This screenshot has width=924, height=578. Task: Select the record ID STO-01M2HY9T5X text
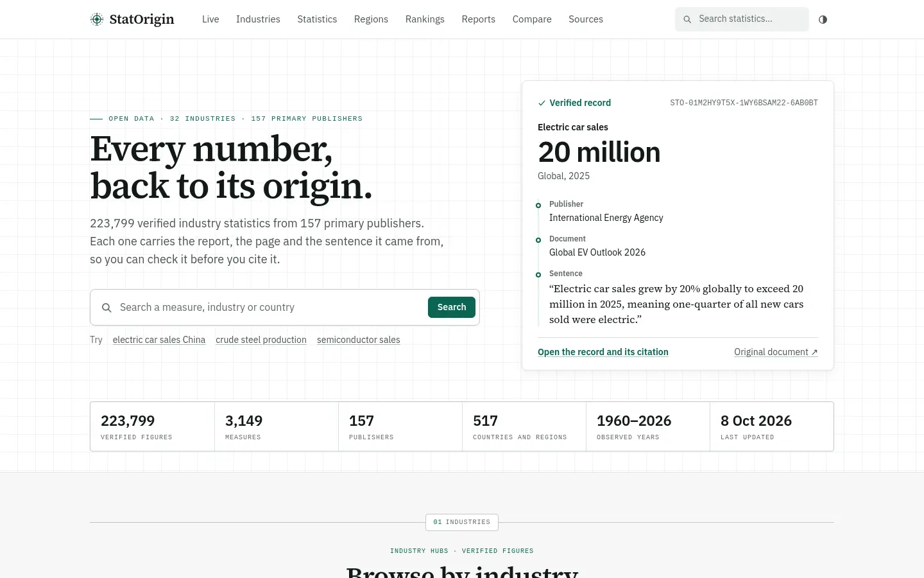pyautogui.click(x=744, y=103)
